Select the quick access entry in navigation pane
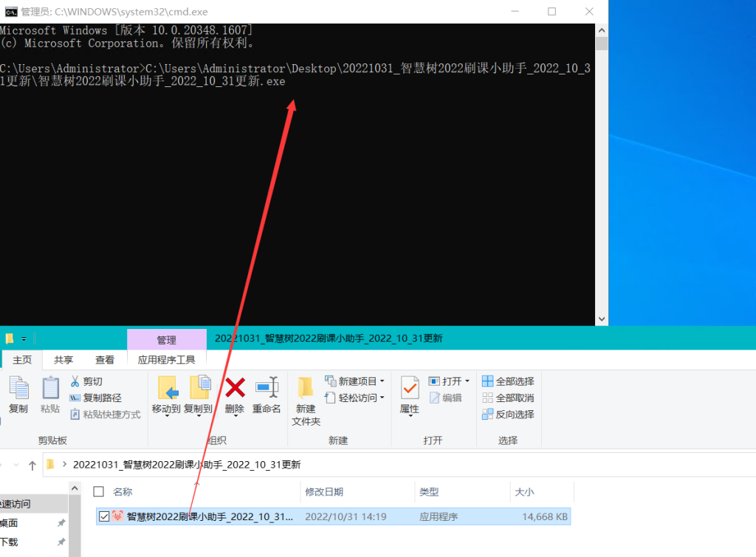 [x=34, y=504]
